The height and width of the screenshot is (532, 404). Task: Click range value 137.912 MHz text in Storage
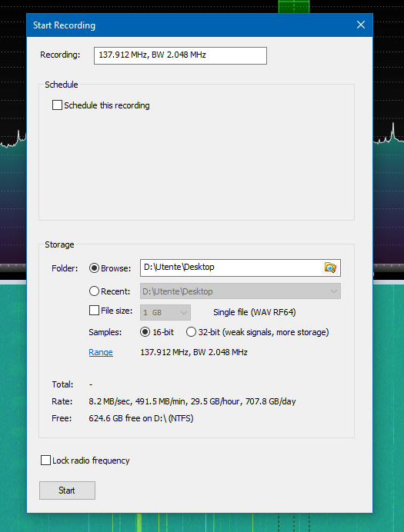(x=194, y=352)
